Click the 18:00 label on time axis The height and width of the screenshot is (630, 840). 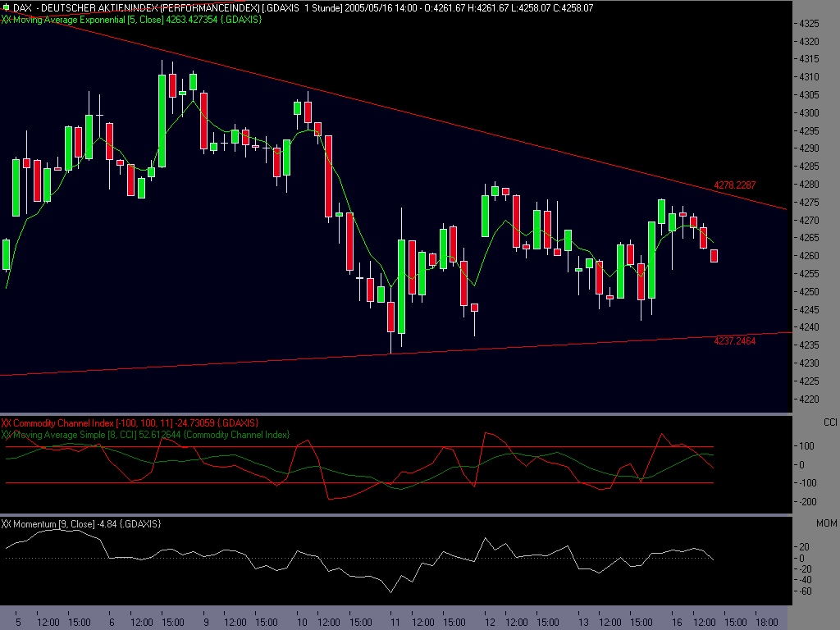tap(766, 623)
